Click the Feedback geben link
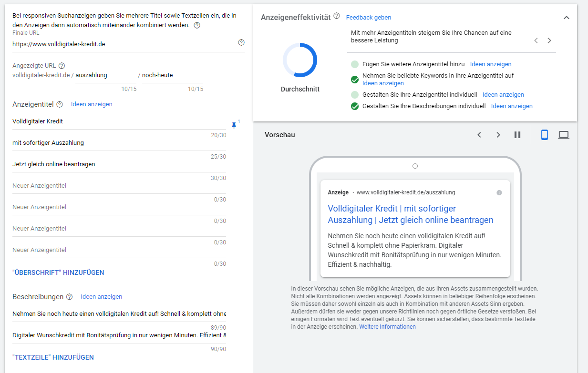 click(369, 18)
